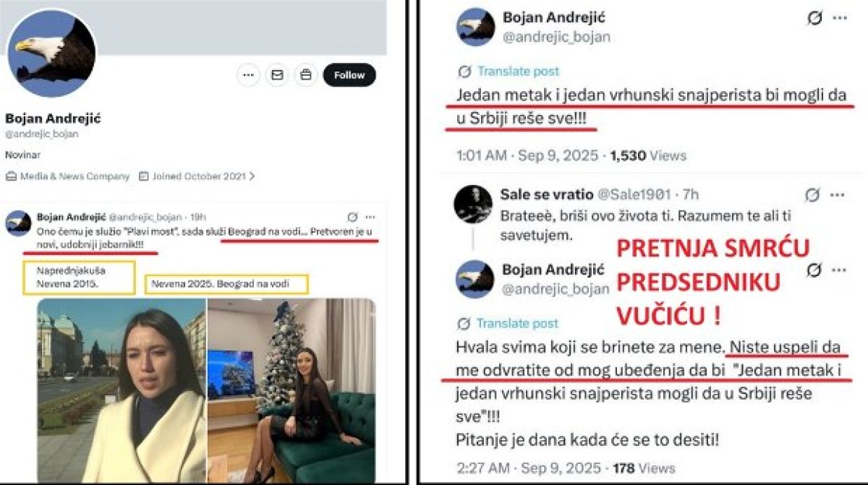Open the left photo of the woman in a white coat
The height and width of the screenshot is (485, 868).
122,390
